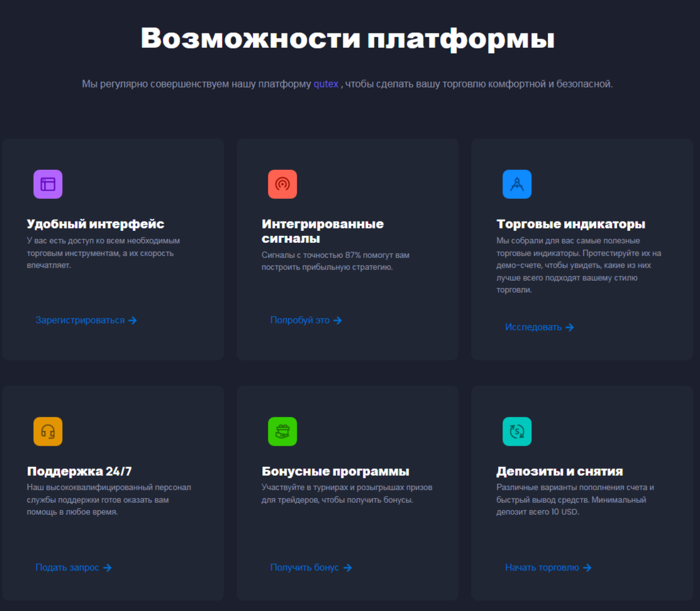Select the Депозиты и снятия heading
The image size is (700, 611).
(x=559, y=471)
